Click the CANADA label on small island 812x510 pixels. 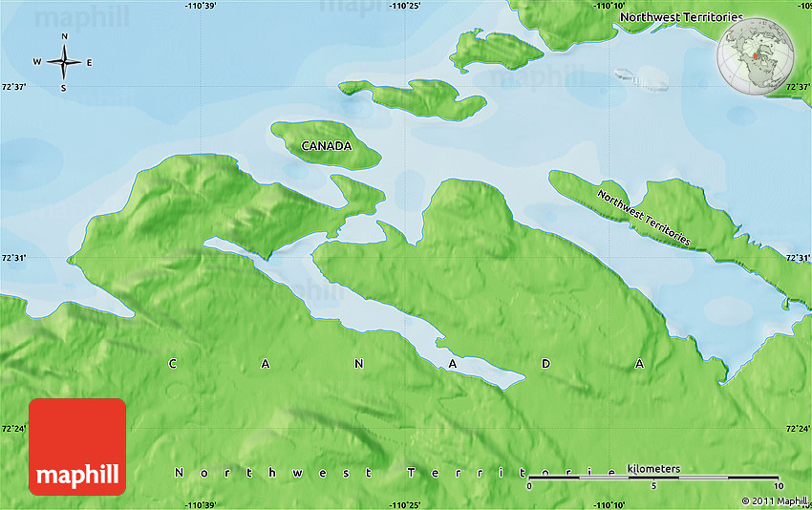(326, 146)
